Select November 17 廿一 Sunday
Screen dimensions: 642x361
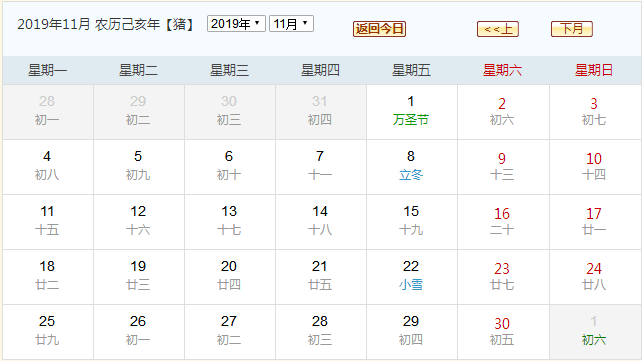click(594, 222)
